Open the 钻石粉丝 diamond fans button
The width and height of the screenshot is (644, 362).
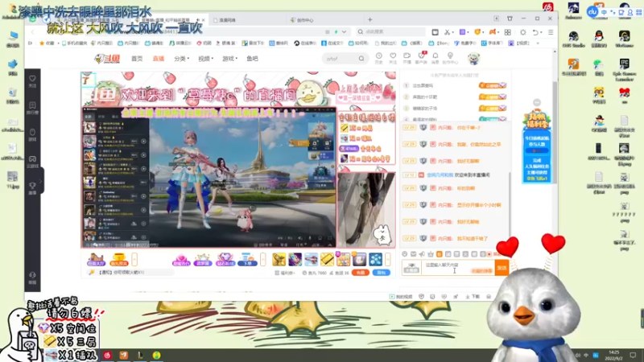pyautogui.click(x=225, y=259)
